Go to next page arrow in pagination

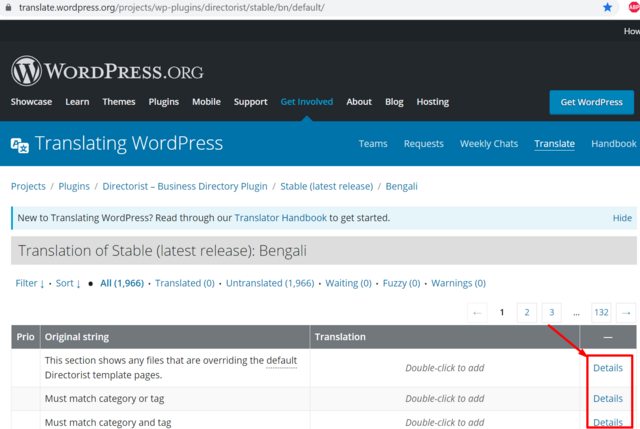pos(626,313)
